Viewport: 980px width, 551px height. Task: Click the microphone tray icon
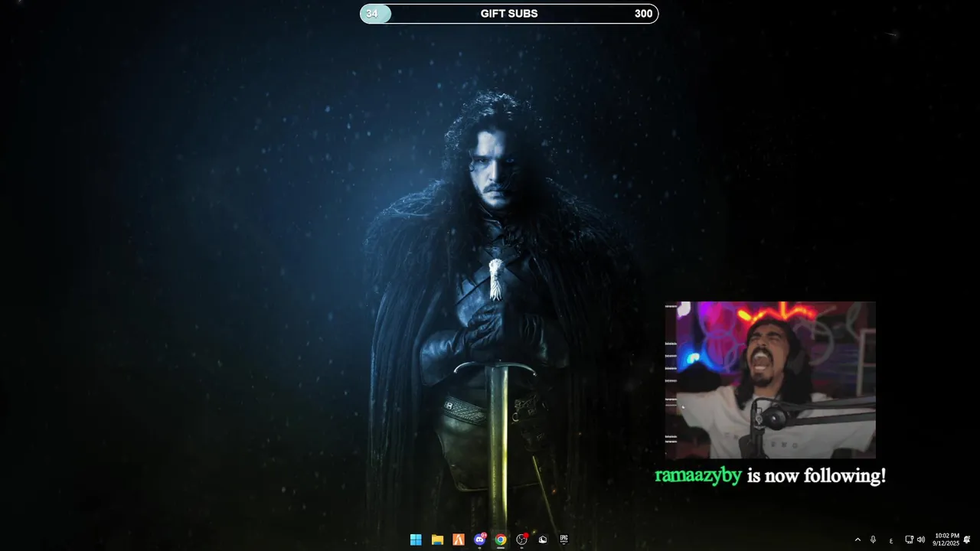873,540
